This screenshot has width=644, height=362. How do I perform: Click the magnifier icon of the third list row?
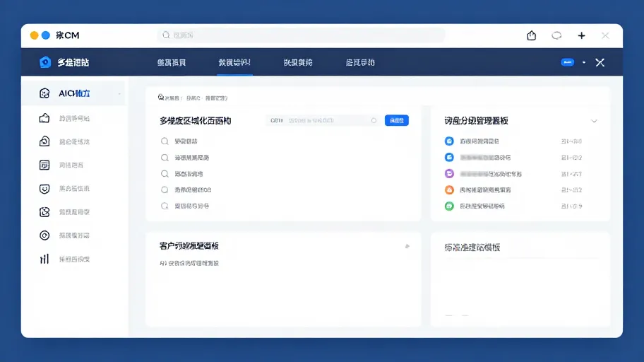point(165,174)
